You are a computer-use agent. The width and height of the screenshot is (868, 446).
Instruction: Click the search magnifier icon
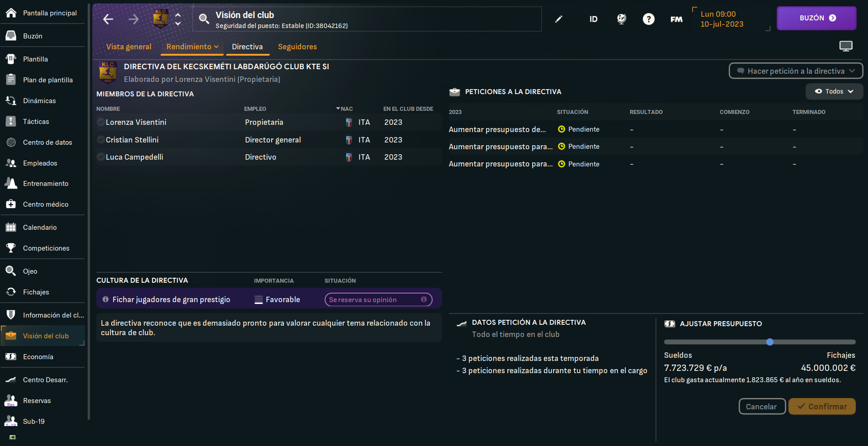(x=204, y=19)
